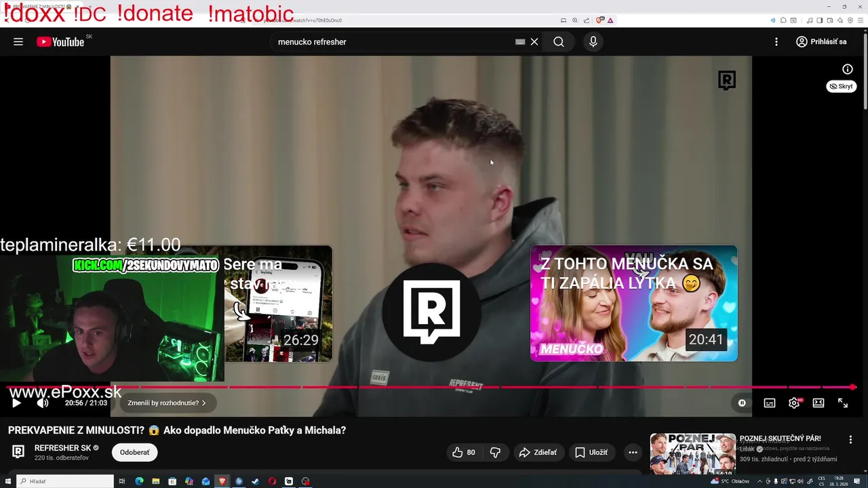The width and height of the screenshot is (868, 488).
Task: Open Opera browser from taskbar
Action: (x=272, y=481)
